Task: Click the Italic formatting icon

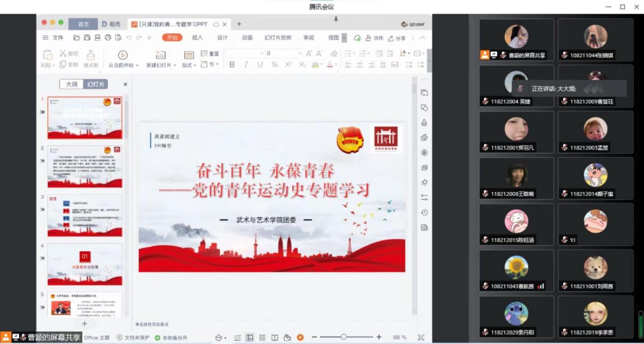Action: tap(246, 64)
